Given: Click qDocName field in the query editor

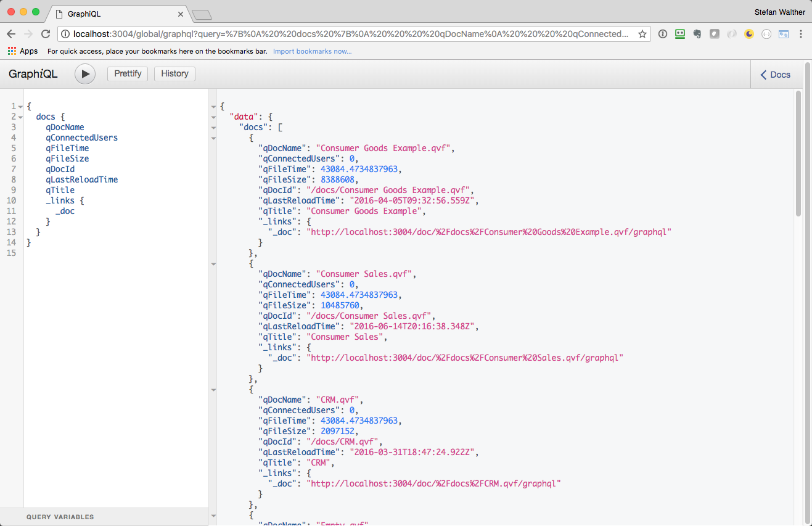Looking at the screenshot, I should tap(65, 128).
